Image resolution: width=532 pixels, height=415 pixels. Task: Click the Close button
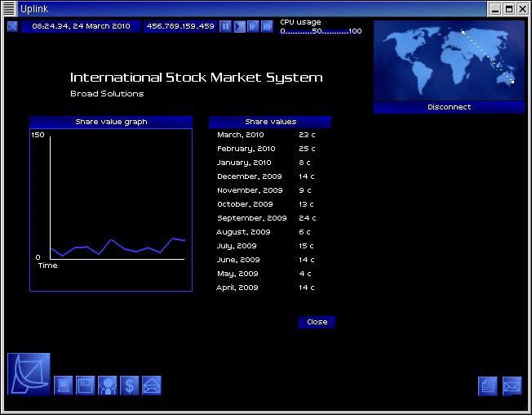point(317,322)
